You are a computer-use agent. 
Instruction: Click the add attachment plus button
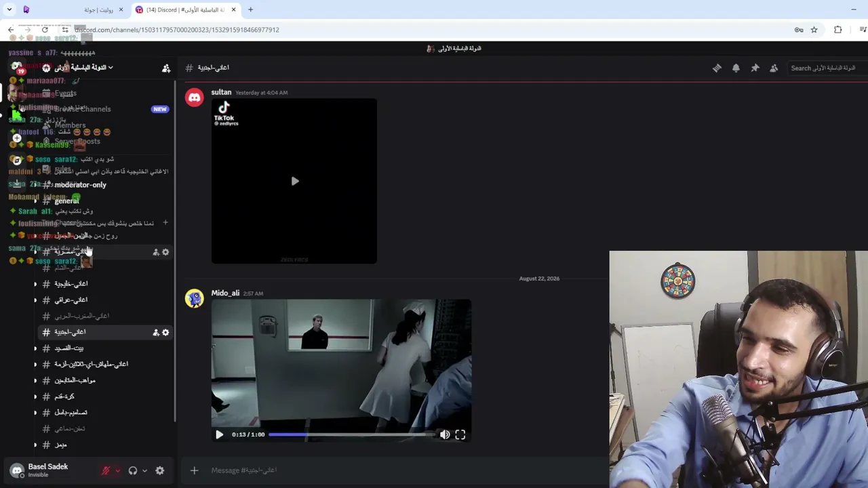pyautogui.click(x=194, y=470)
